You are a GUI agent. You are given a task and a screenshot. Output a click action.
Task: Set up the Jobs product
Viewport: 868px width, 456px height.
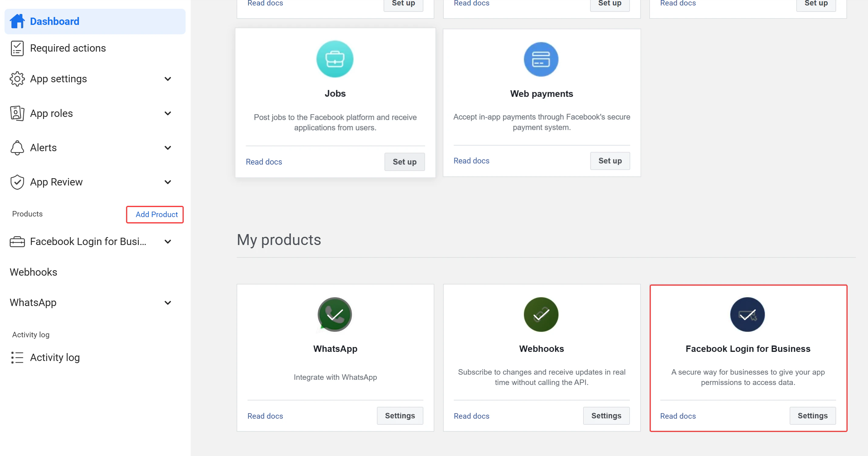[404, 162]
